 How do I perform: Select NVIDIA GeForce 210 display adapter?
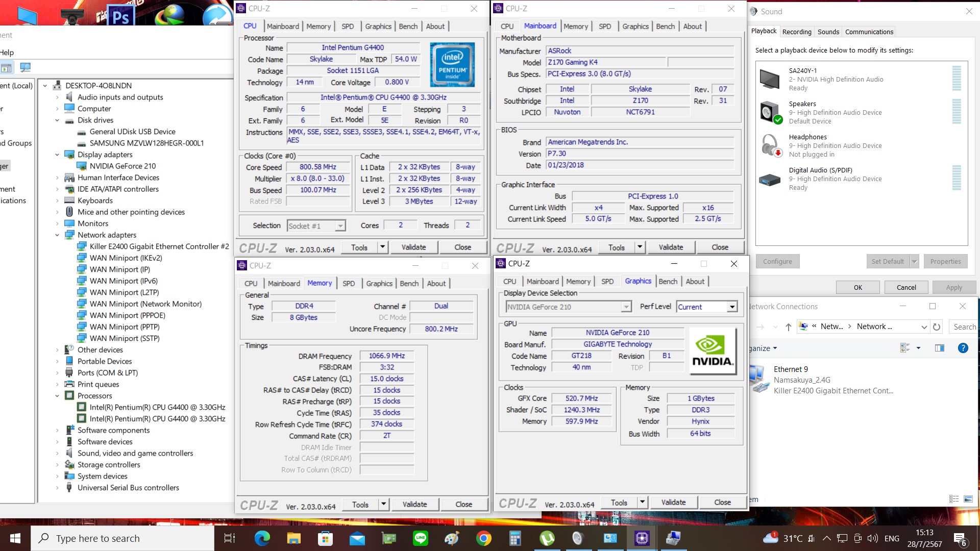click(x=122, y=166)
